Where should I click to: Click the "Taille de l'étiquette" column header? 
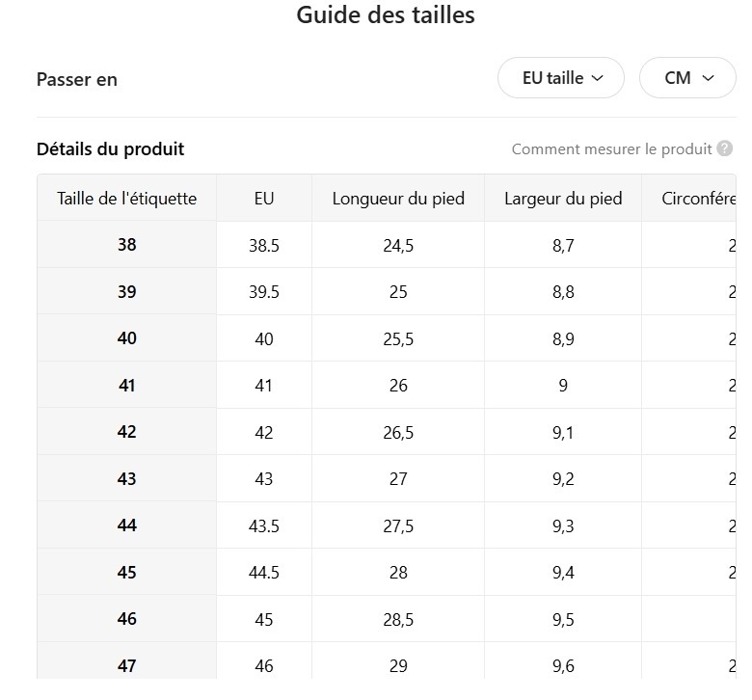click(x=127, y=199)
